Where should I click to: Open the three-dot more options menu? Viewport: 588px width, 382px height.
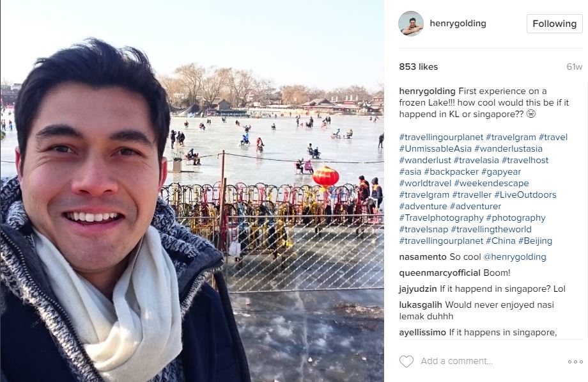pyautogui.click(x=575, y=362)
